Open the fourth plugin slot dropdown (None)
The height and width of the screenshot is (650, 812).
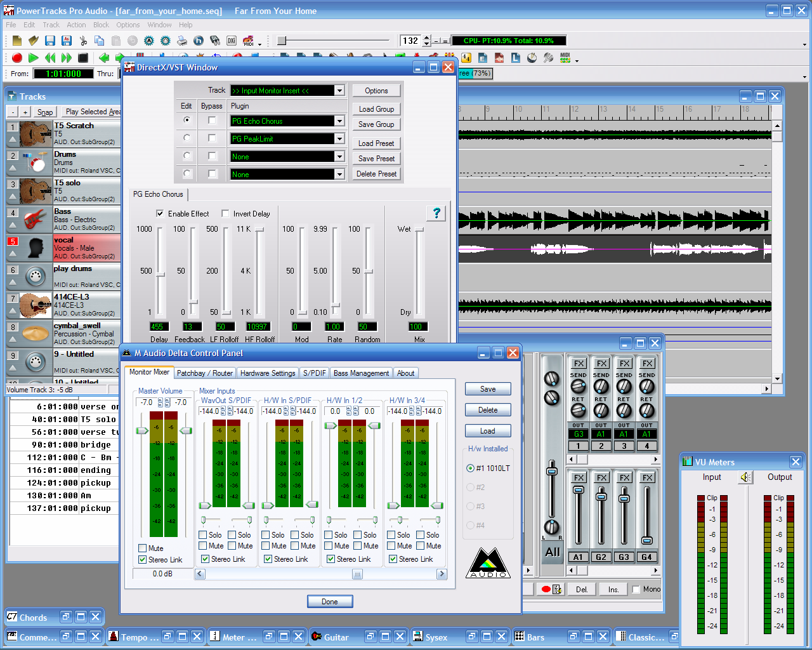[x=339, y=175]
